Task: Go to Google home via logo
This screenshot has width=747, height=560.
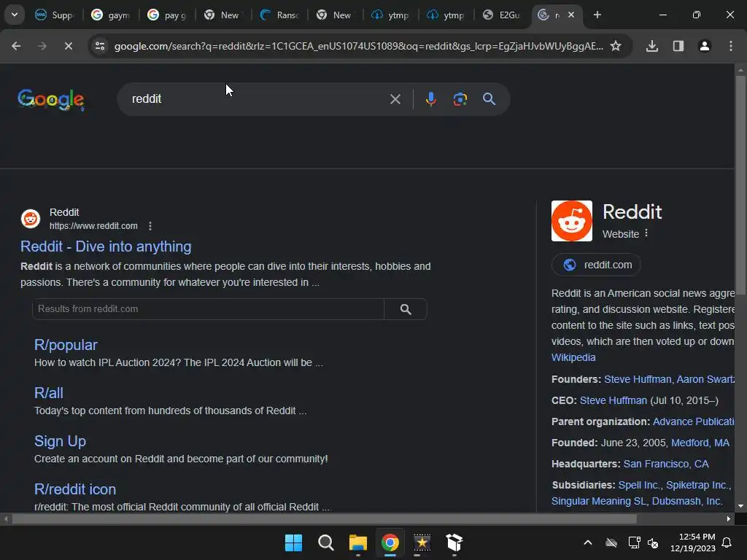Action: pos(51,99)
